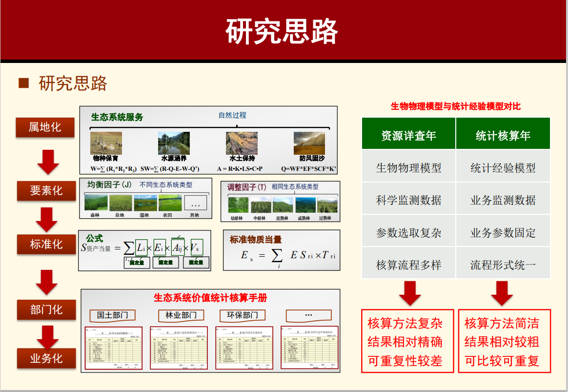568x392 pixels.
Task: Select the 部门化 step box
Action: point(46,309)
